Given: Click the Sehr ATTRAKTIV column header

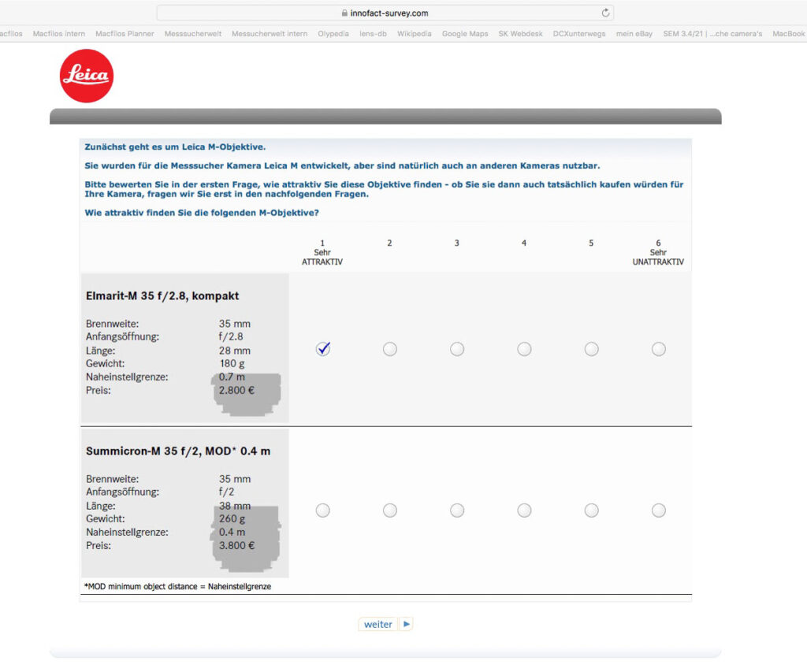Looking at the screenshot, I should pyautogui.click(x=322, y=252).
